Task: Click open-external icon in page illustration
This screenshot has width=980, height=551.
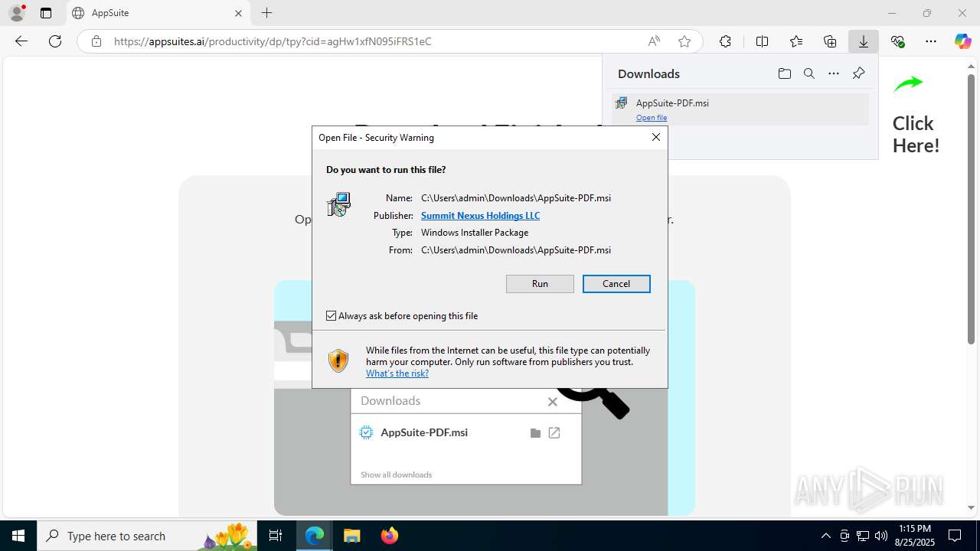Action: point(554,433)
